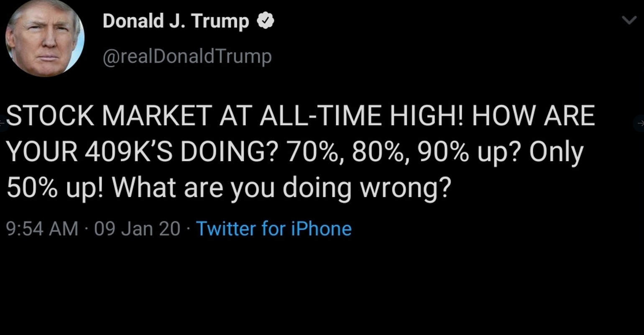Open the tweet options chevron menu
This screenshot has height=335, width=644.
[x=629, y=20]
